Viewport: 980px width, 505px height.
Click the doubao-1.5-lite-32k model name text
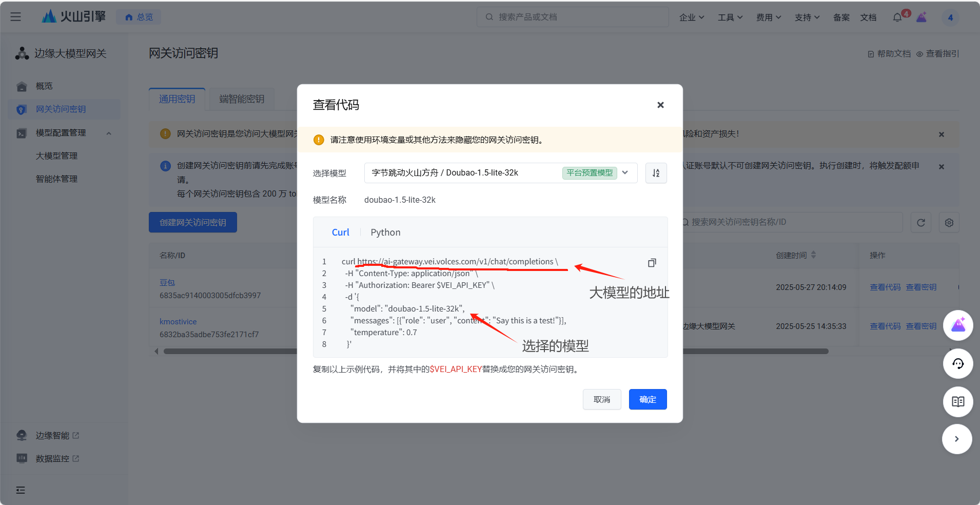click(x=400, y=200)
